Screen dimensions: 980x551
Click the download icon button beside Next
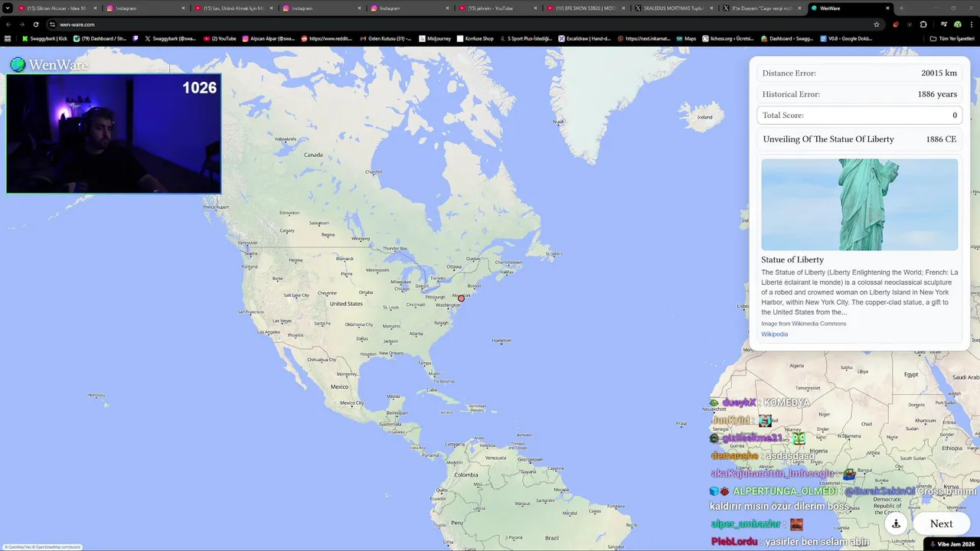[896, 524]
